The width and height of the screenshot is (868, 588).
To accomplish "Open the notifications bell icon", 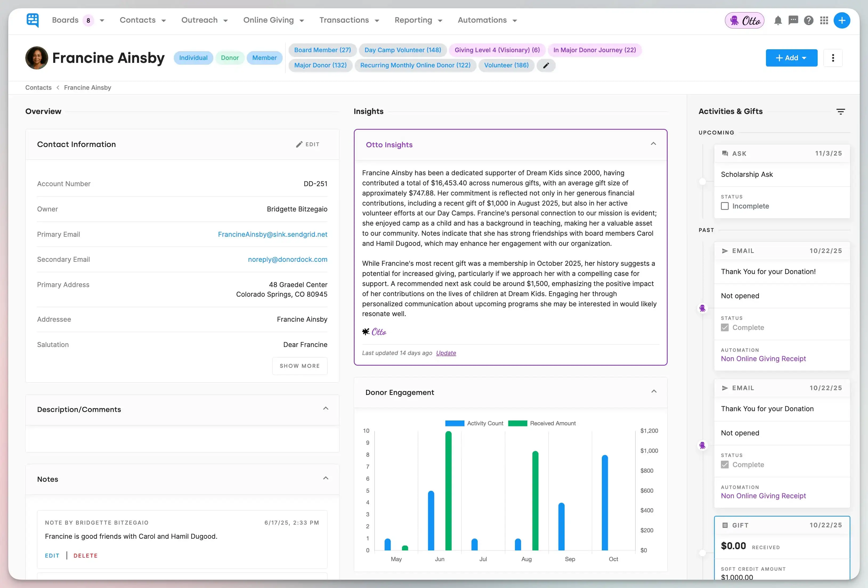I will coord(778,21).
